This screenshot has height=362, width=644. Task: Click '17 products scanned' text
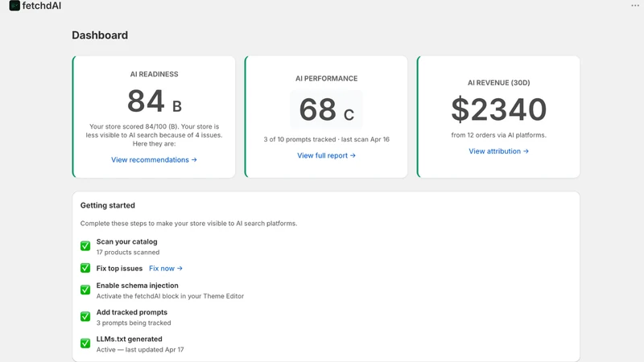pos(128,253)
